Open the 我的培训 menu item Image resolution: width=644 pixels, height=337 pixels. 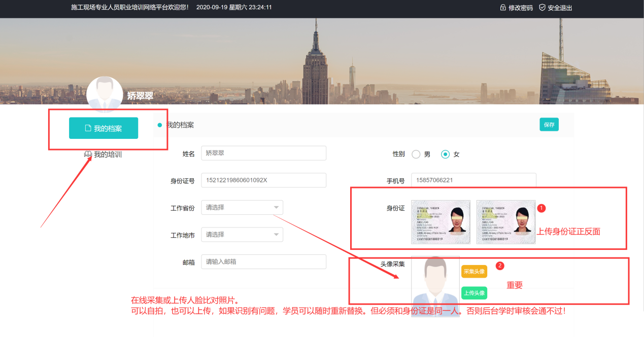coord(104,155)
